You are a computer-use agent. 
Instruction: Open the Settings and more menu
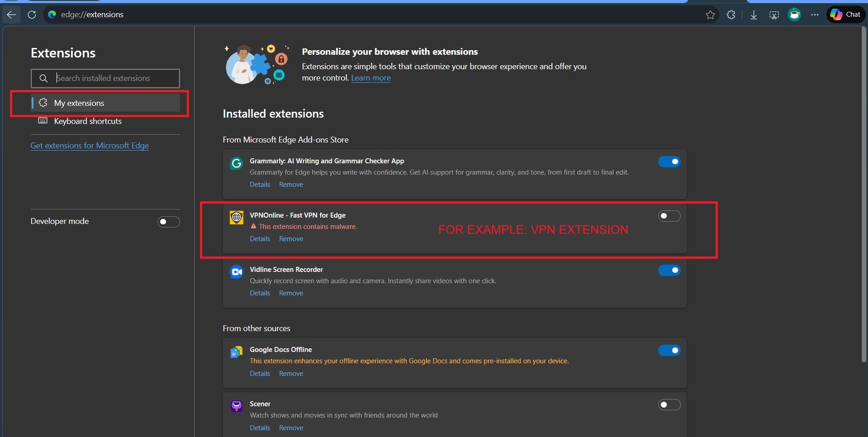pos(815,14)
